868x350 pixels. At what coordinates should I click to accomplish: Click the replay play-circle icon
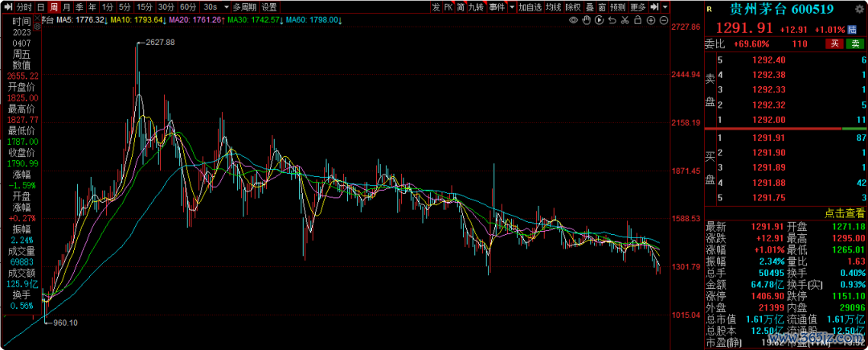[599, 20]
